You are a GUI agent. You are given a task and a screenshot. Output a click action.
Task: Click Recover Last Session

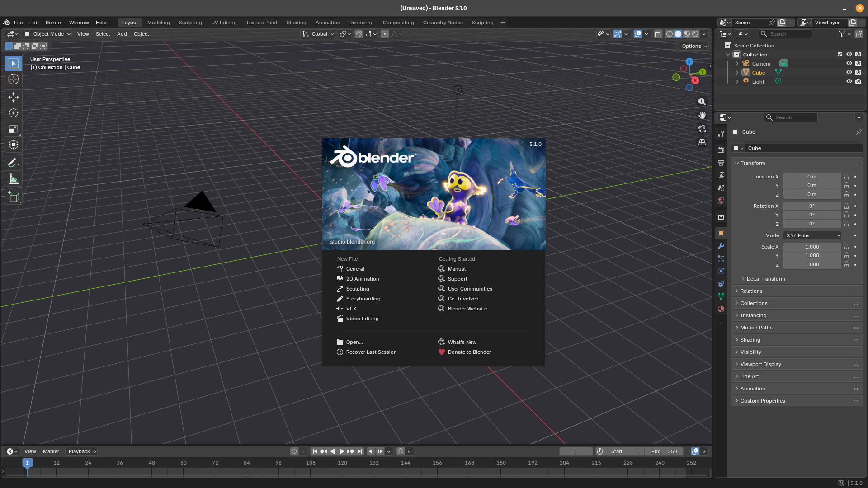[371, 352]
